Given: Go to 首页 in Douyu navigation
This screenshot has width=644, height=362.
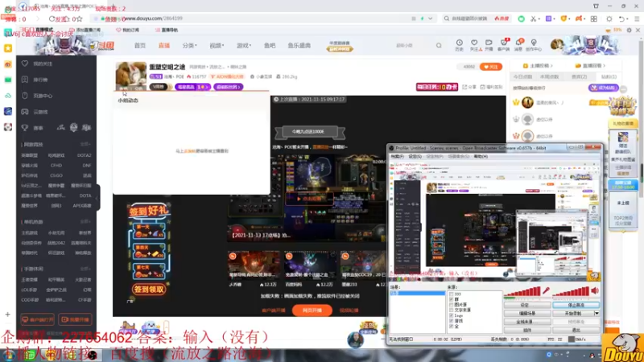Looking at the screenshot, I should [x=140, y=46].
